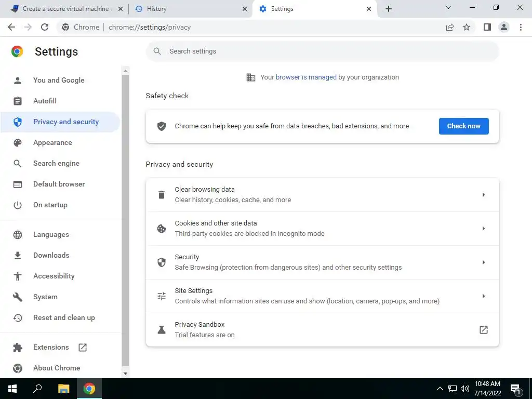Open Extensions page from sidebar

pos(60,348)
